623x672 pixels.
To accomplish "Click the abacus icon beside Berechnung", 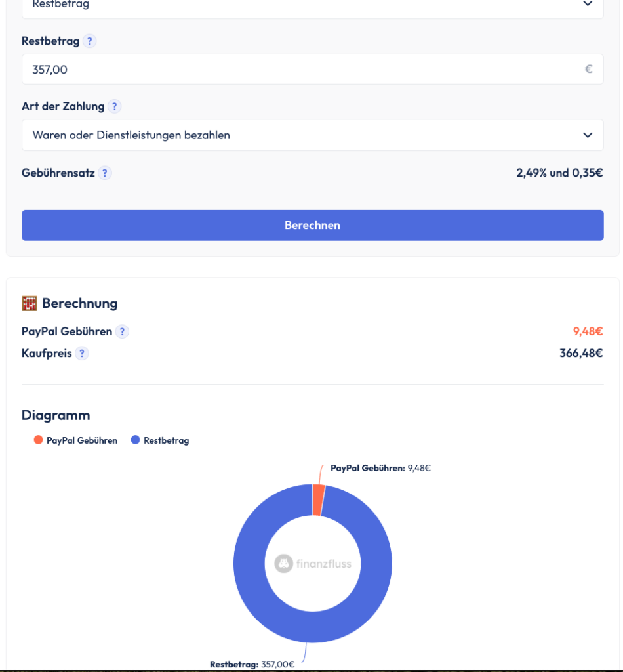I will [30, 303].
